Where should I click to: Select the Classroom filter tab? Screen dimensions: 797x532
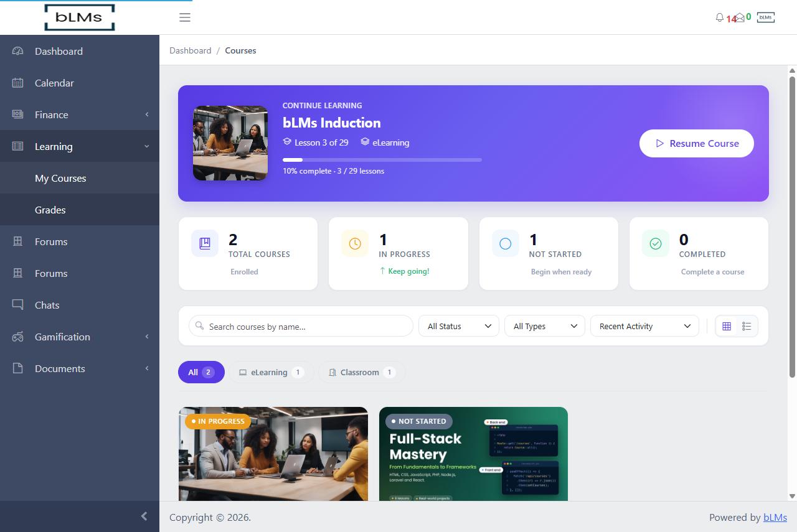[x=362, y=372]
